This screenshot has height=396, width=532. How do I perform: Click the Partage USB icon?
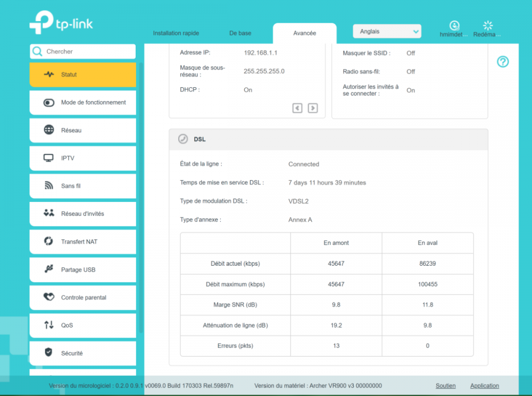49,269
